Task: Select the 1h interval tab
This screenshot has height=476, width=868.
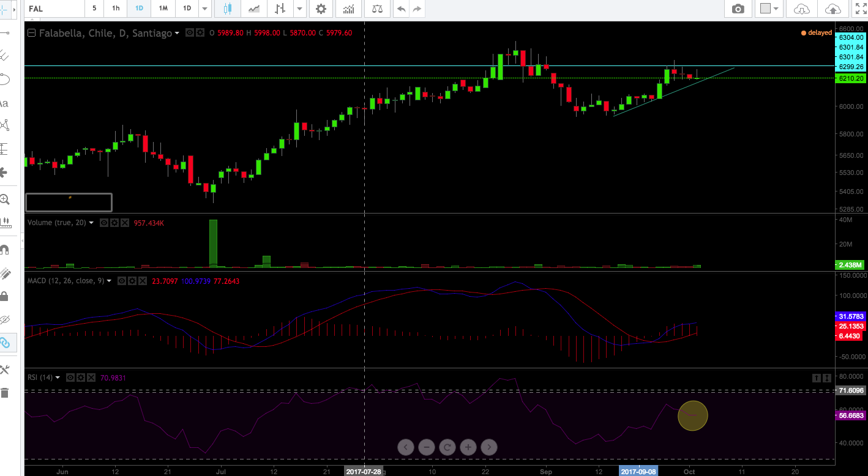Action: [116, 9]
